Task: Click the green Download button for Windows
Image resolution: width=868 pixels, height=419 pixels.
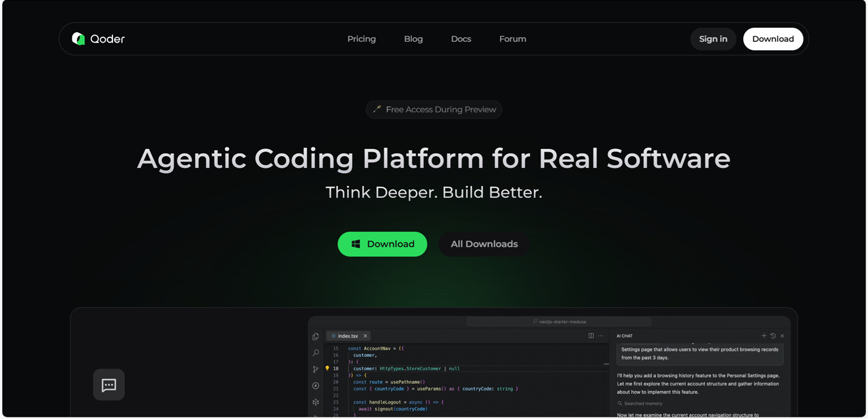Action: tap(383, 244)
